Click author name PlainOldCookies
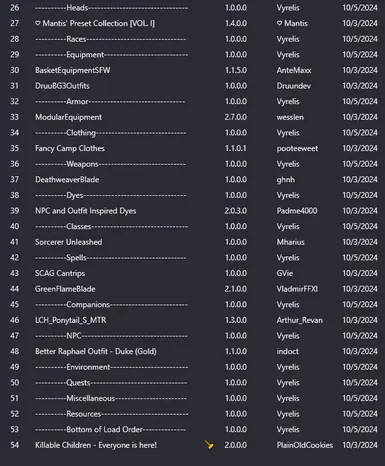This screenshot has height=466, width=385. 305,445
